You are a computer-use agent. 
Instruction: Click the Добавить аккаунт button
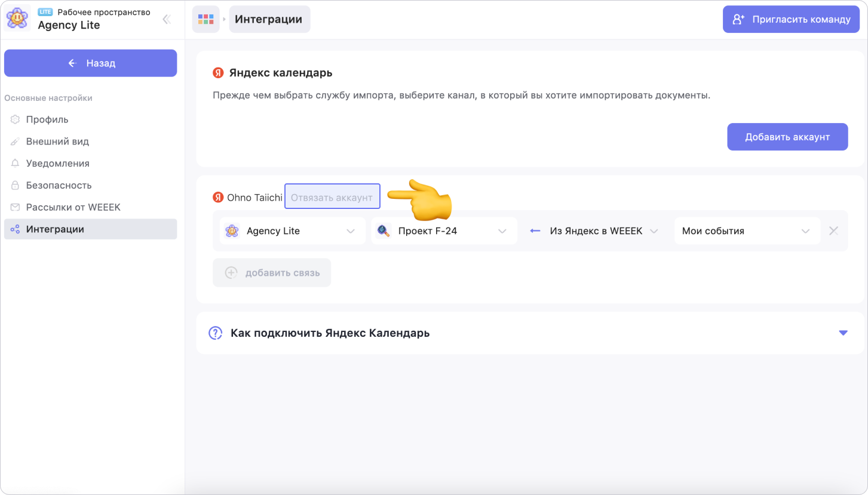(787, 137)
